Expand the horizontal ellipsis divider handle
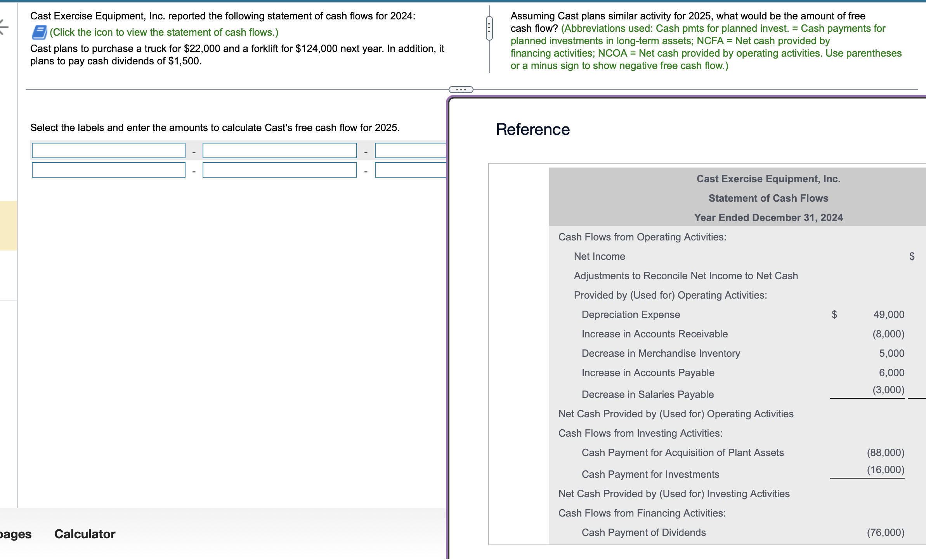This screenshot has width=926, height=560. 461,90
